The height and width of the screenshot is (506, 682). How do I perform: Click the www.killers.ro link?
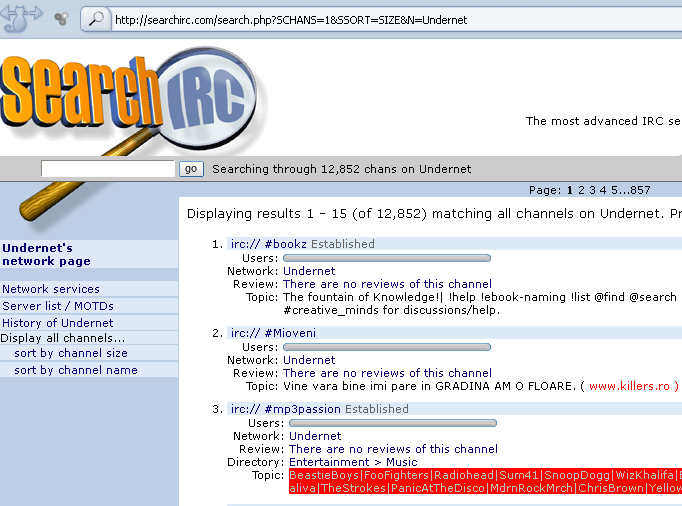click(x=629, y=386)
